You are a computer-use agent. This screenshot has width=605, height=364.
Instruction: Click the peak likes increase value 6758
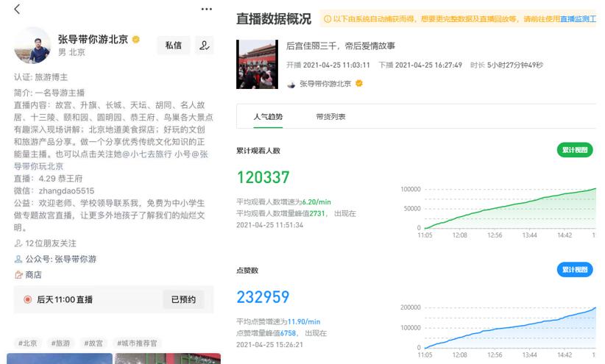tap(288, 333)
